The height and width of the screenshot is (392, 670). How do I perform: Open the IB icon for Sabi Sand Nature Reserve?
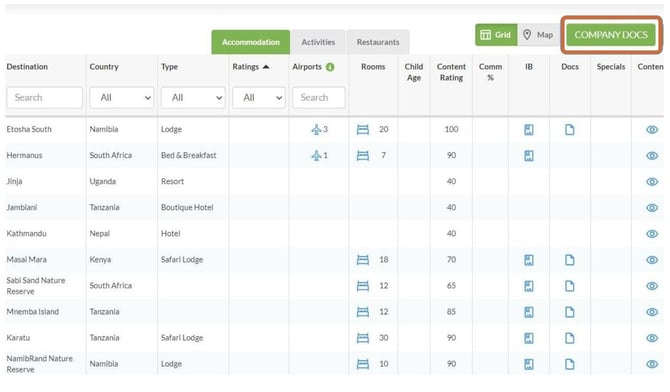click(529, 286)
